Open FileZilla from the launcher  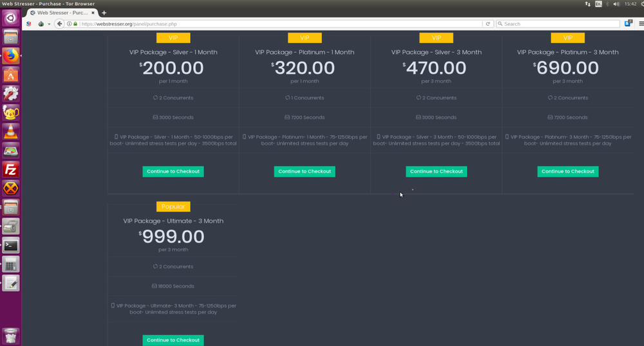[11, 170]
